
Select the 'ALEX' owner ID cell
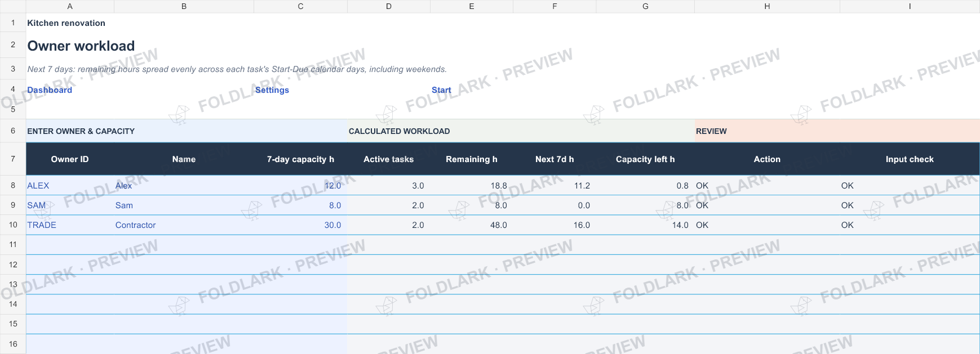point(70,185)
